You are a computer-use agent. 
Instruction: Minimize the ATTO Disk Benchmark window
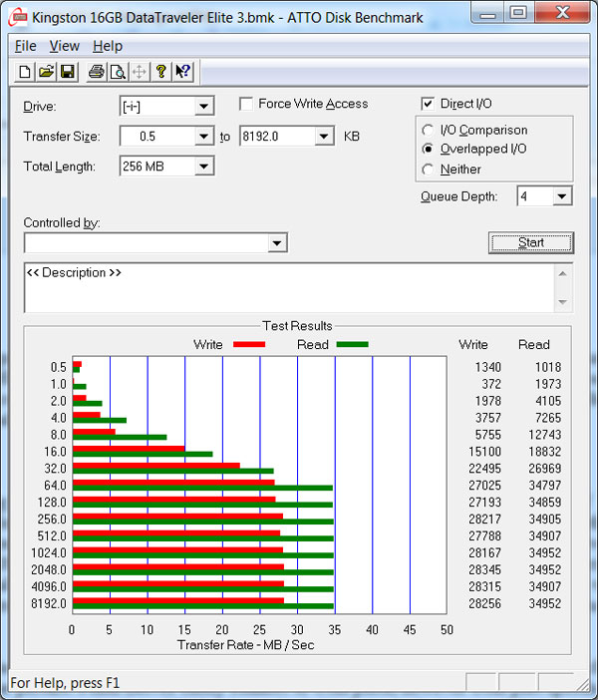tap(487, 14)
